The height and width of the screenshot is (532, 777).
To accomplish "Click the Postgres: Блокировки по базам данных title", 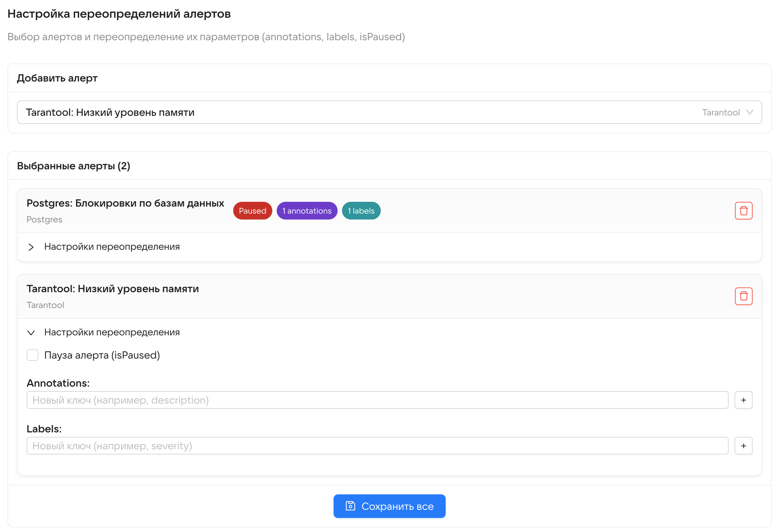I will (x=125, y=203).
